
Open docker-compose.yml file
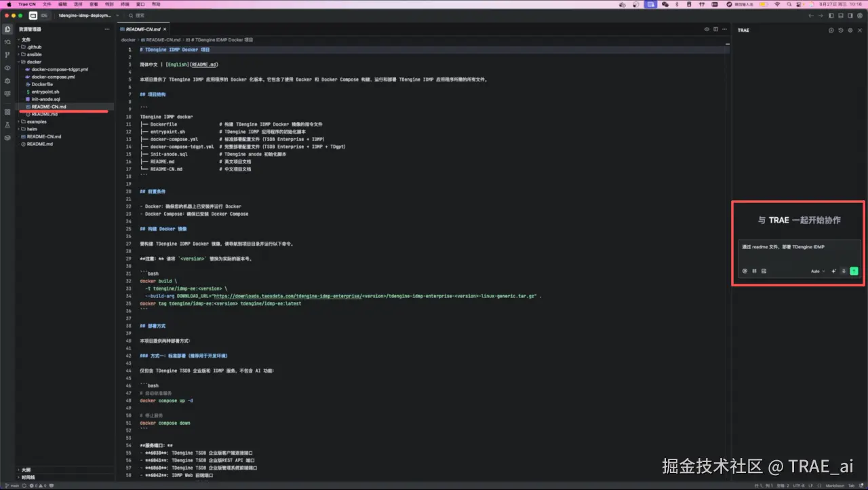[53, 77]
